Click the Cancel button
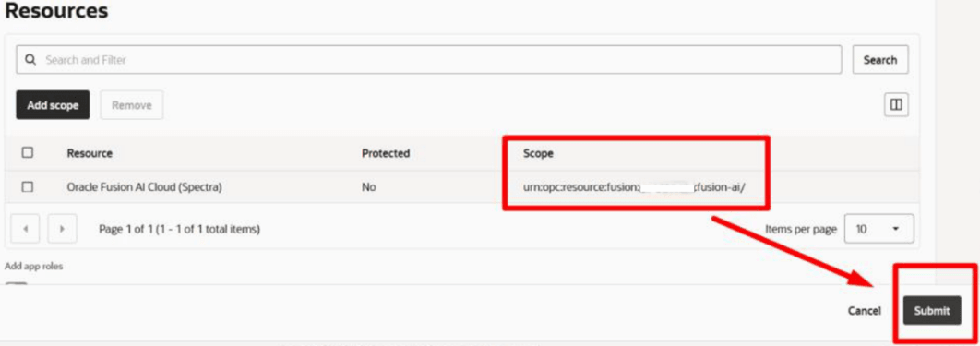Viewport: 980px width, 346px height. coord(865,310)
